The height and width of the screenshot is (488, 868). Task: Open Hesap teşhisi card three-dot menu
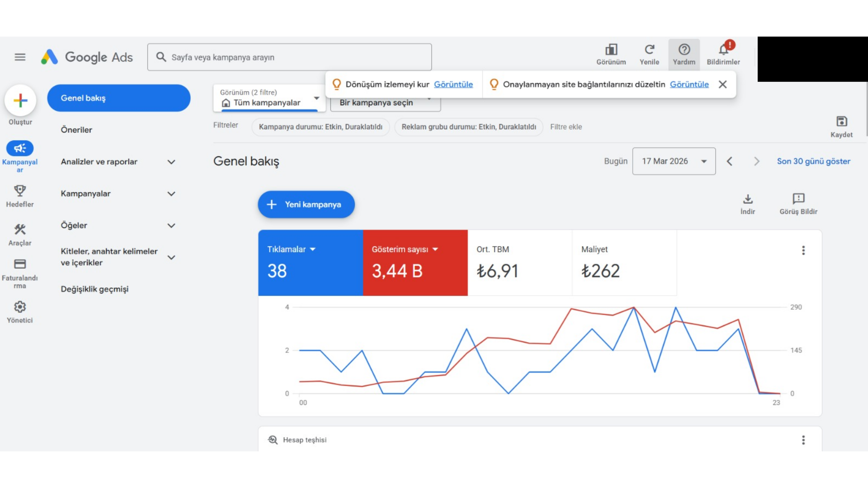(803, 440)
